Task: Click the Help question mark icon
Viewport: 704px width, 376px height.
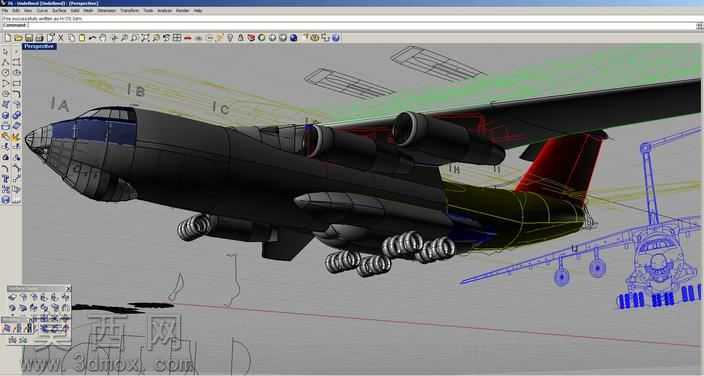Action: click(x=336, y=38)
